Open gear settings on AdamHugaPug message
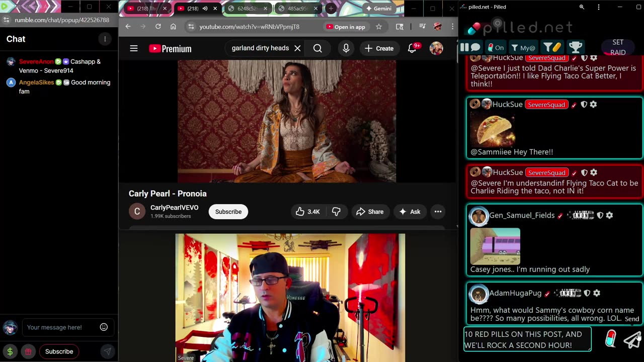This screenshot has width=644, height=362. [597, 293]
